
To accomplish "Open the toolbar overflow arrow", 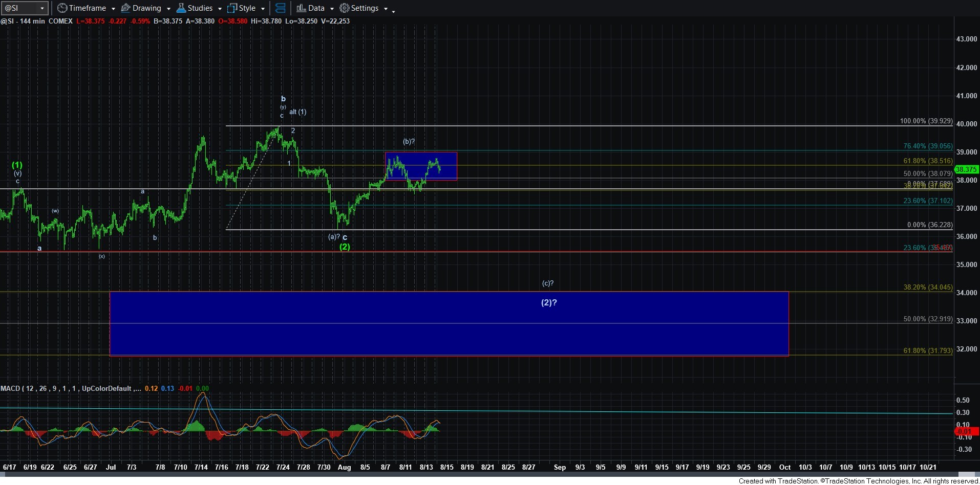I will coord(393,11).
